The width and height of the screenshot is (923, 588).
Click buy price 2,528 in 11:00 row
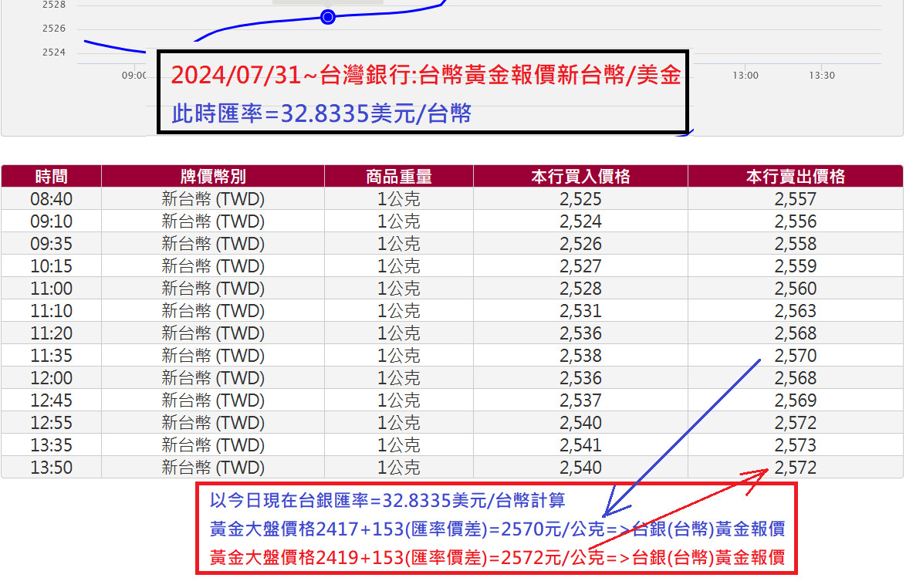coord(580,289)
